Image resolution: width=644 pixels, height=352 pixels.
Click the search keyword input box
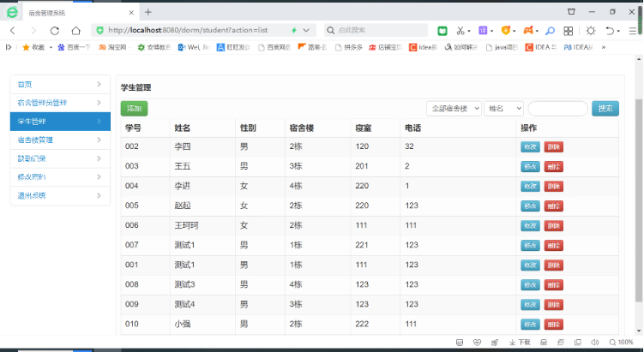(x=557, y=108)
